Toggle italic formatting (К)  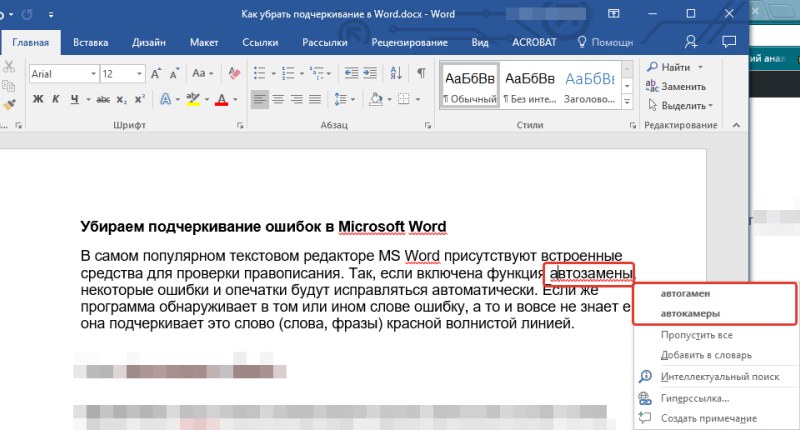56,99
